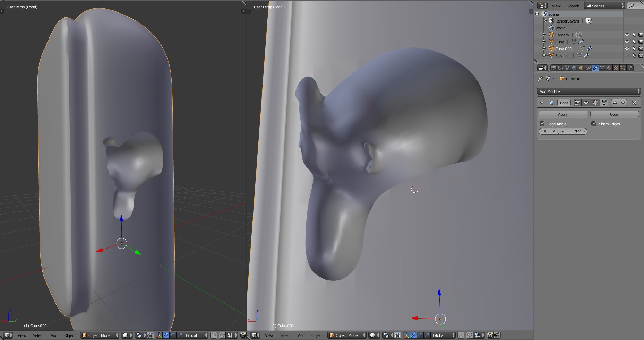
Task: Open the Modifiers properties tab (wrench icon)
Action: (x=595, y=68)
